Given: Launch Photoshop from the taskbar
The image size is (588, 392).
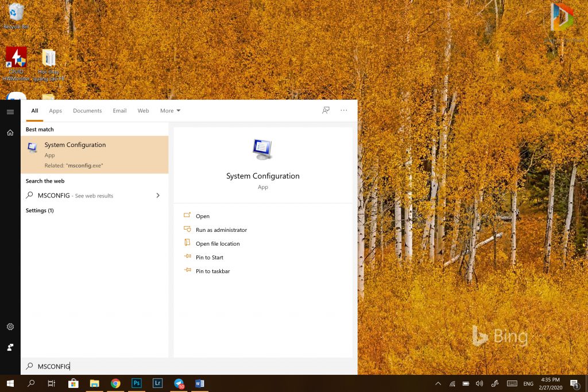Looking at the screenshot, I should click(137, 383).
